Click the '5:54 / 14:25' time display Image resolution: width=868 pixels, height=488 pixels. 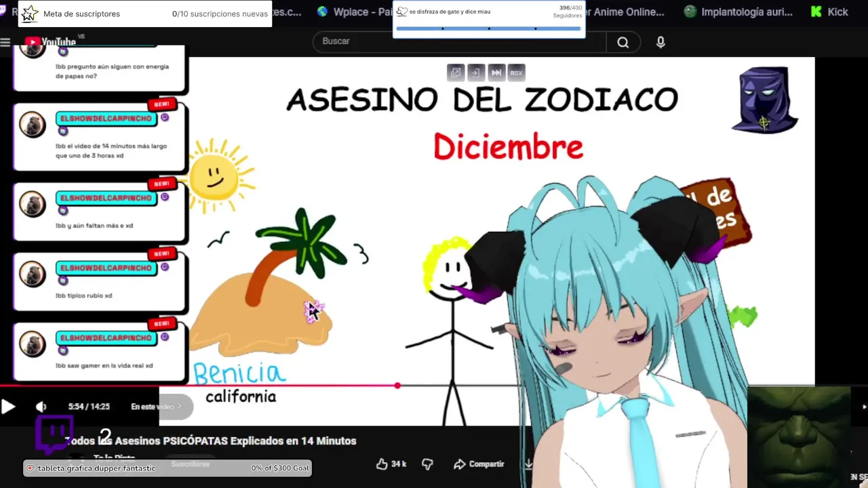tap(89, 407)
